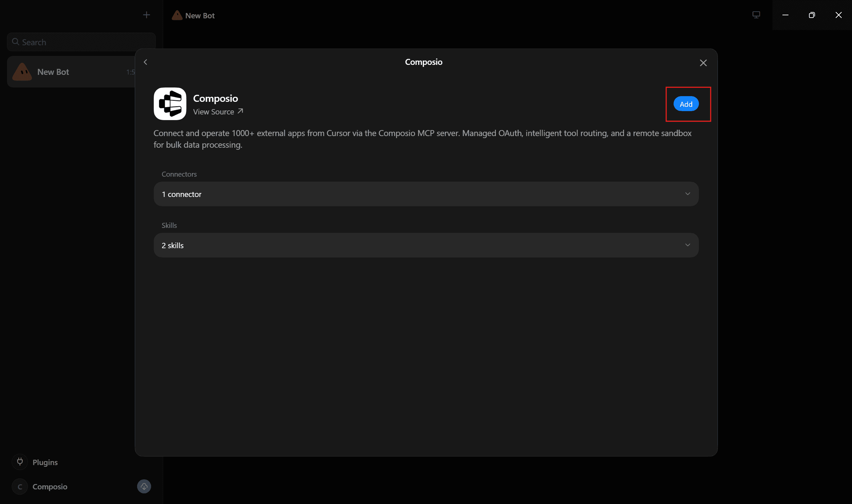852x504 pixels.
Task: Click the Composio logo icon
Action: click(170, 104)
